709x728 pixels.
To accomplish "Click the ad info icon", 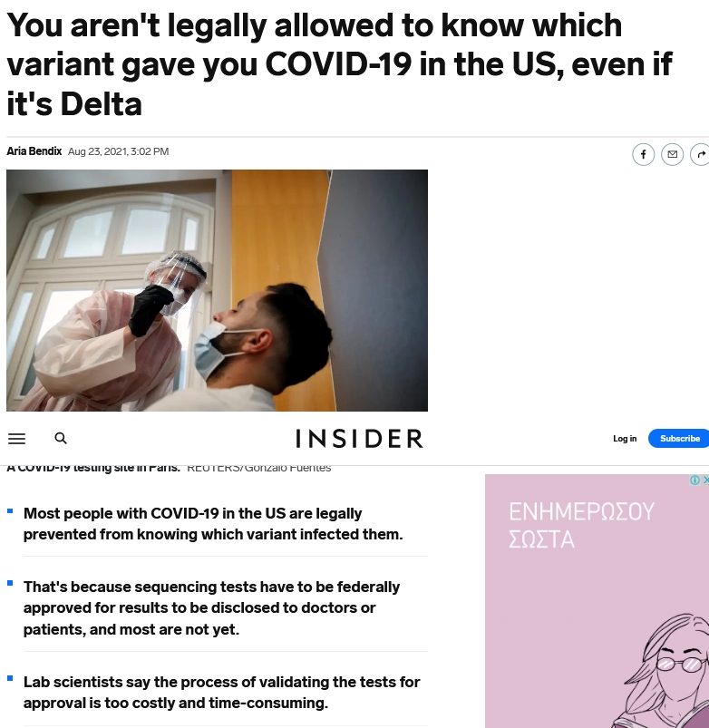I will click(694, 480).
